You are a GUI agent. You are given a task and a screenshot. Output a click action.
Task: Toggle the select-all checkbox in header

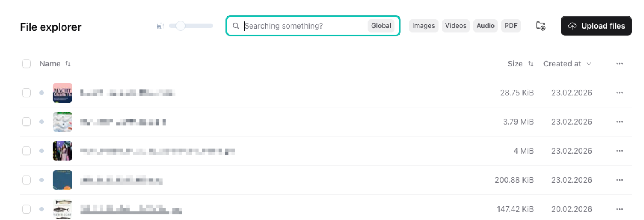27,64
